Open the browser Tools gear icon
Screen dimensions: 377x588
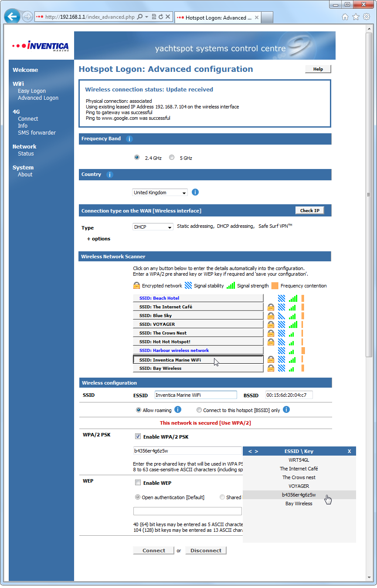366,17
